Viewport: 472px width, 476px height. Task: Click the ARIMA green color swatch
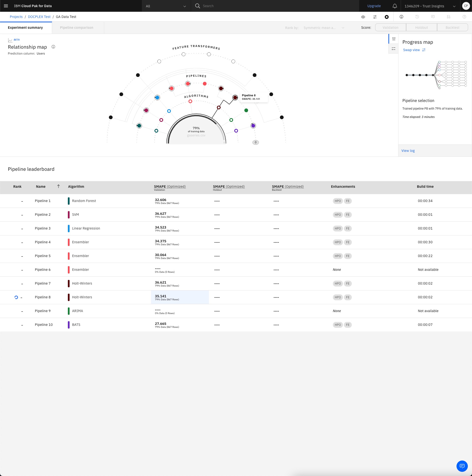(69, 311)
